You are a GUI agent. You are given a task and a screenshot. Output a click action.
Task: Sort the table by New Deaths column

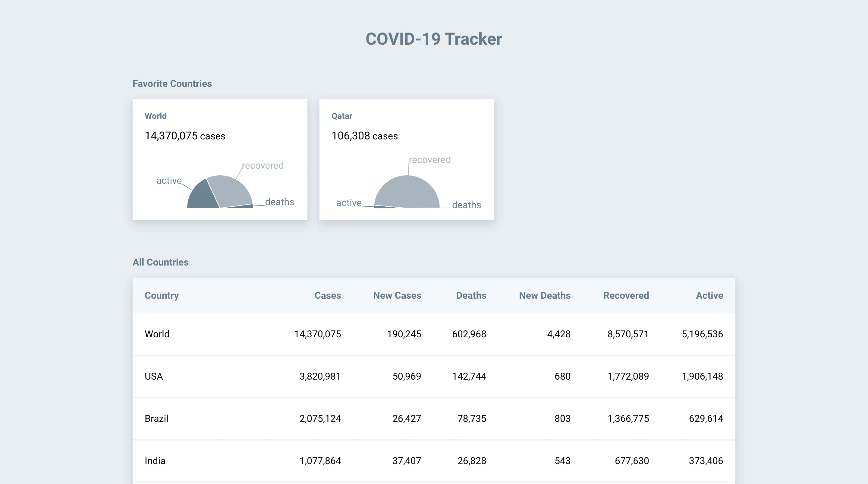(544, 295)
